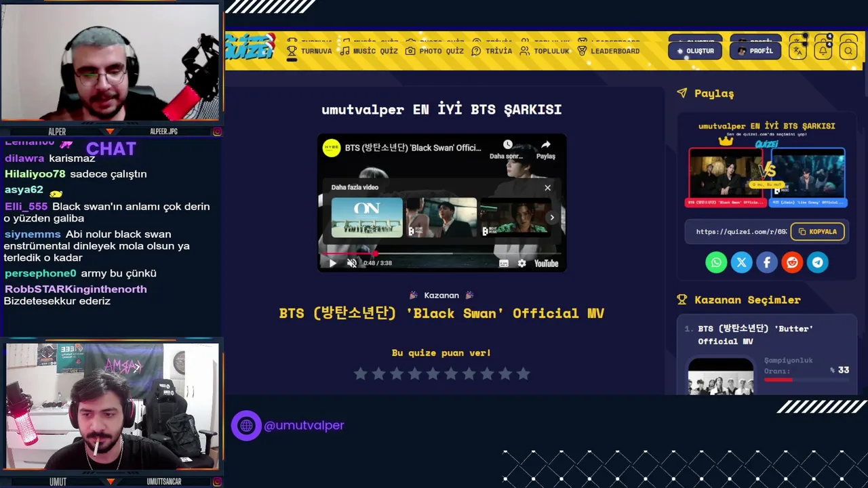
Task: Click chat username RobbSTARKinginthenorth
Action: pyautogui.click(x=76, y=289)
